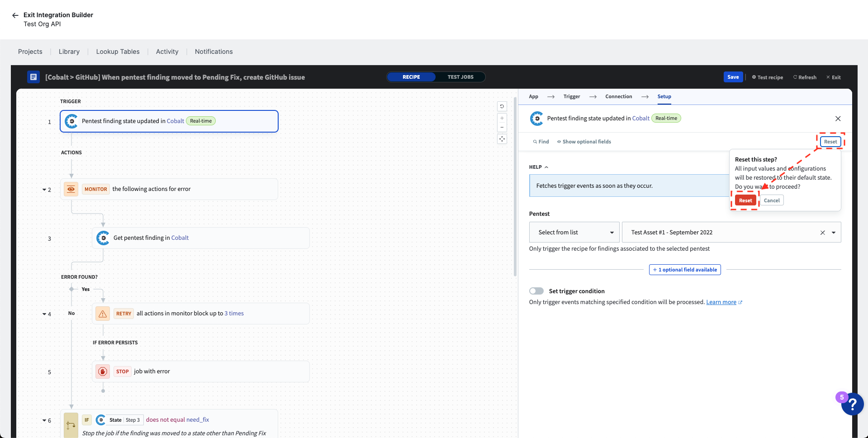Select the Get pentest finding in Cobalt step

click(201, 238)
